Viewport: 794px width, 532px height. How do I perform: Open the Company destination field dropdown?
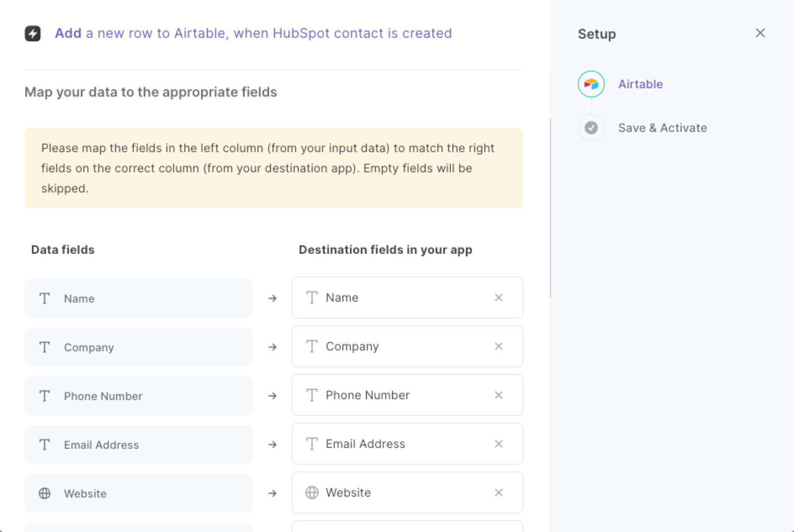pyautogui.click(x=407, y=346)
